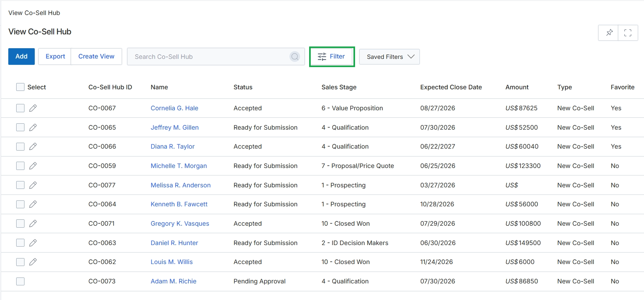Check the box for CO-0059
Viewport: 644px width, 300px height.
coord(20,166)
